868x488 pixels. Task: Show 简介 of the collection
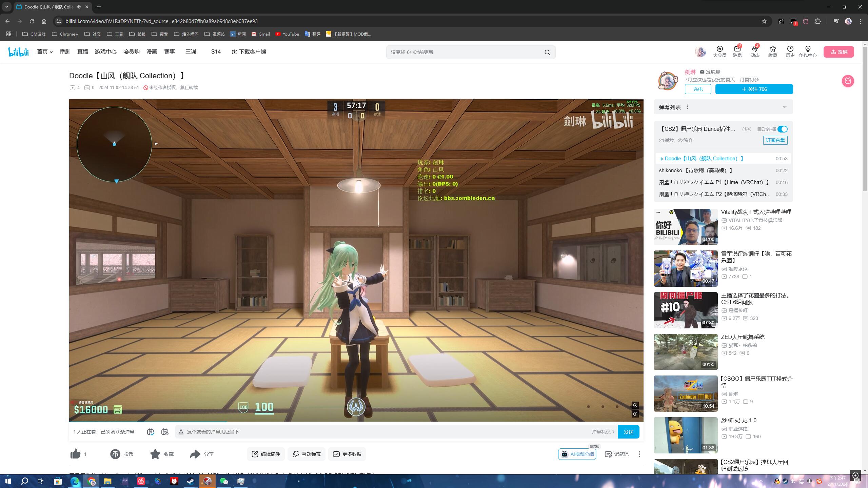pyautogui.click(x=685, y=140)
